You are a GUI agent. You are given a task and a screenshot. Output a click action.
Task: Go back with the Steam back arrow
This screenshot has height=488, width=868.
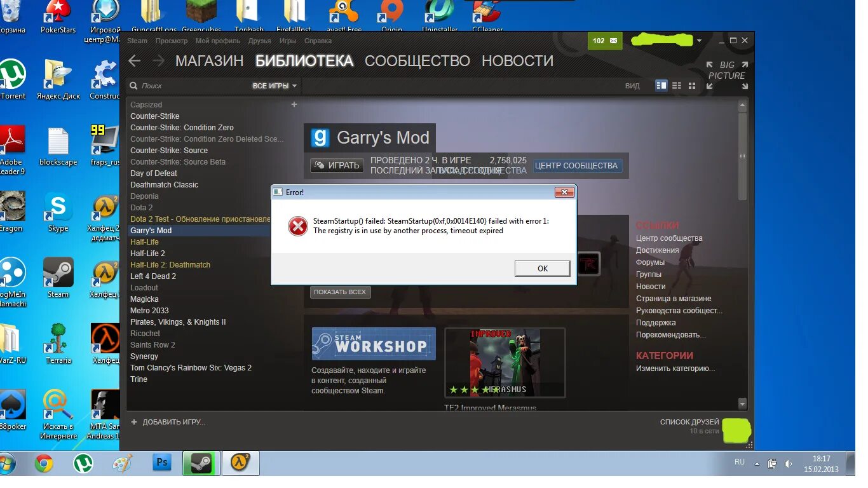134,61
